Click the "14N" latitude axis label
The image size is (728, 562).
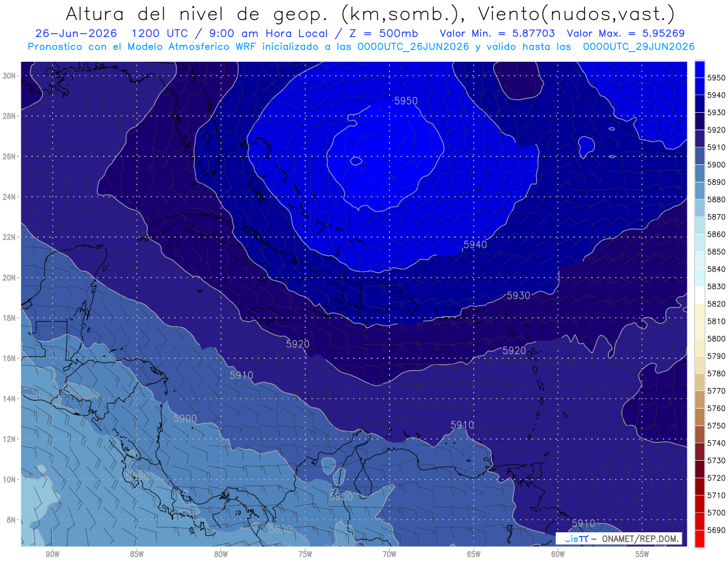click(9, 399)
